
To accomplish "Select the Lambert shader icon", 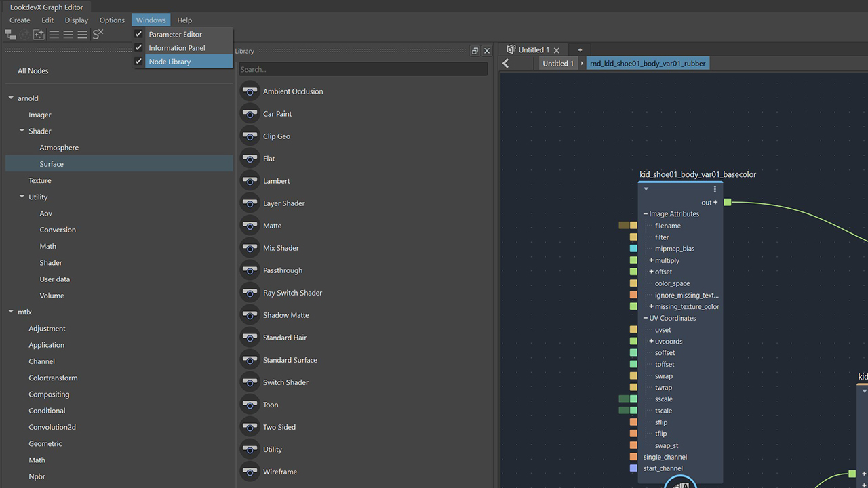I will click(250, 181).
